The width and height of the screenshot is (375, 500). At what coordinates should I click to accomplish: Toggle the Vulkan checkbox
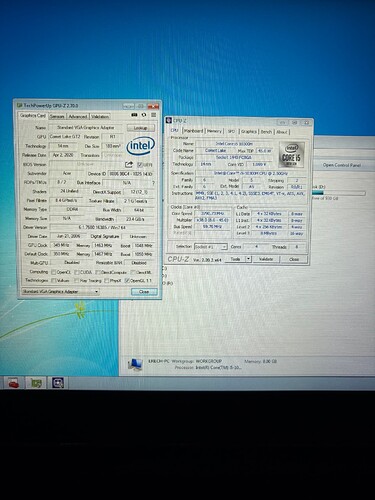54,281
